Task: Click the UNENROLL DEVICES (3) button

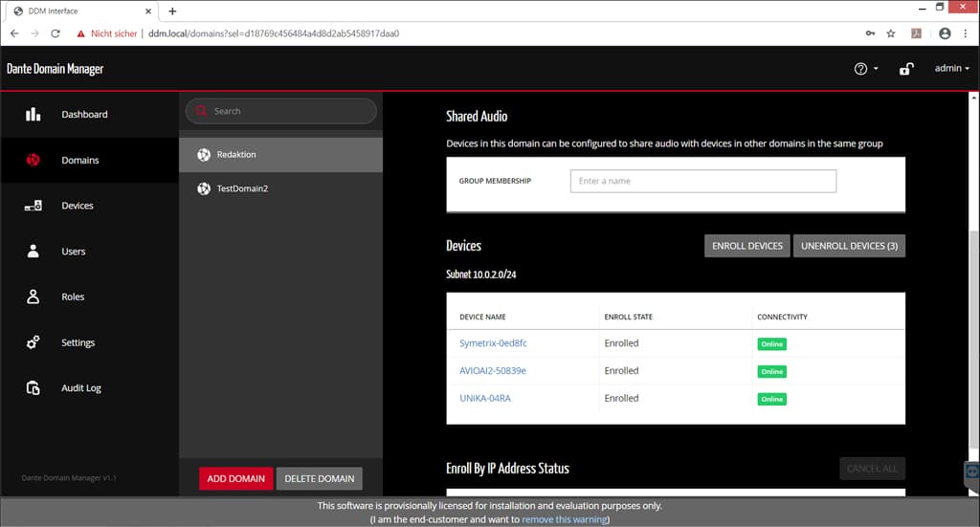Action: coord(849,246)
